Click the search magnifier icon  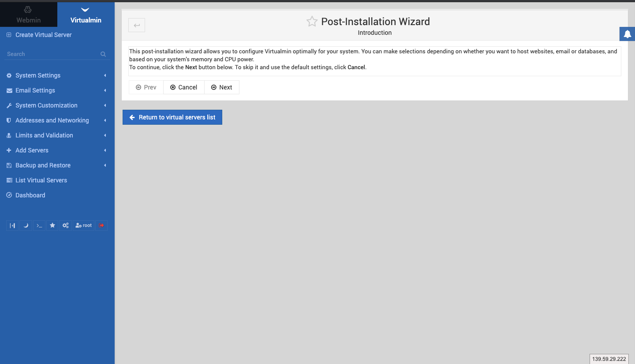(x=103, y=54)
